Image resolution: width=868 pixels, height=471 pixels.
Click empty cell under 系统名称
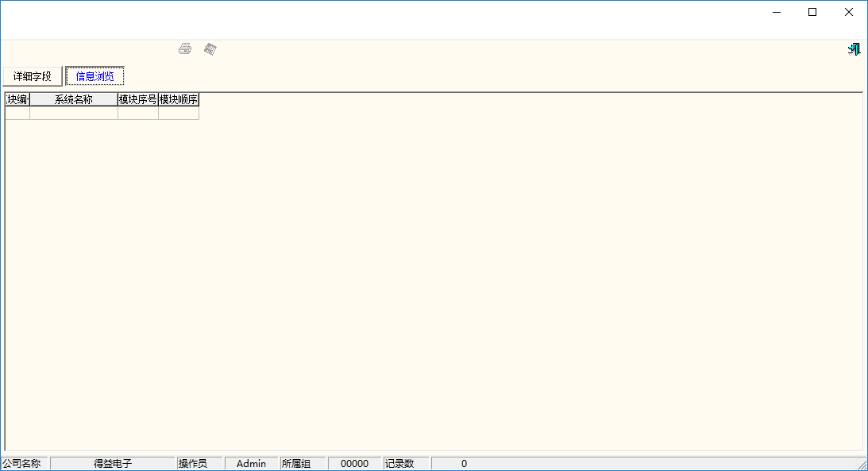[x=74, y=113]
